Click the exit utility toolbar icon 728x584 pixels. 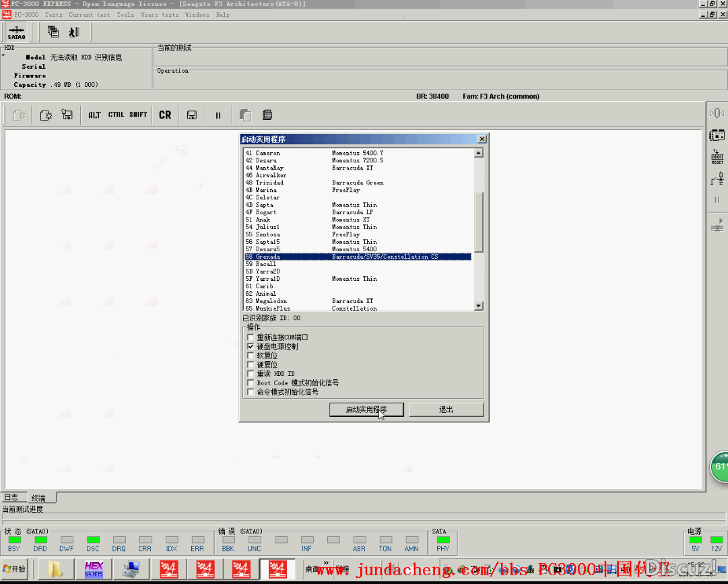(x=74, y=32)
